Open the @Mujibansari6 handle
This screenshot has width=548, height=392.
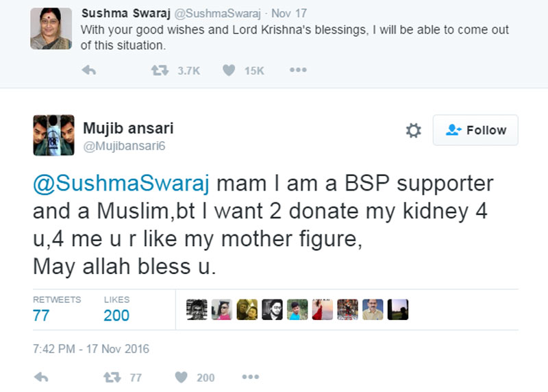(x=124, y=145)
